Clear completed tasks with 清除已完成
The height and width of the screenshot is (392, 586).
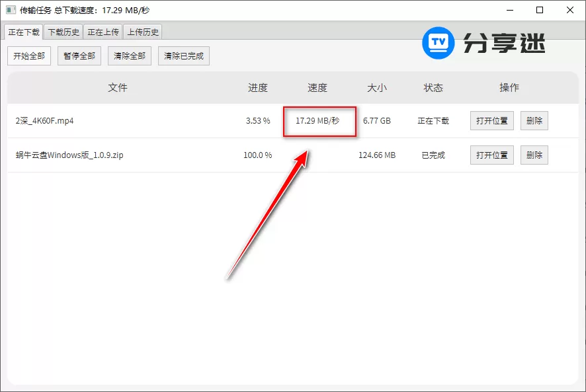point(183,56)
